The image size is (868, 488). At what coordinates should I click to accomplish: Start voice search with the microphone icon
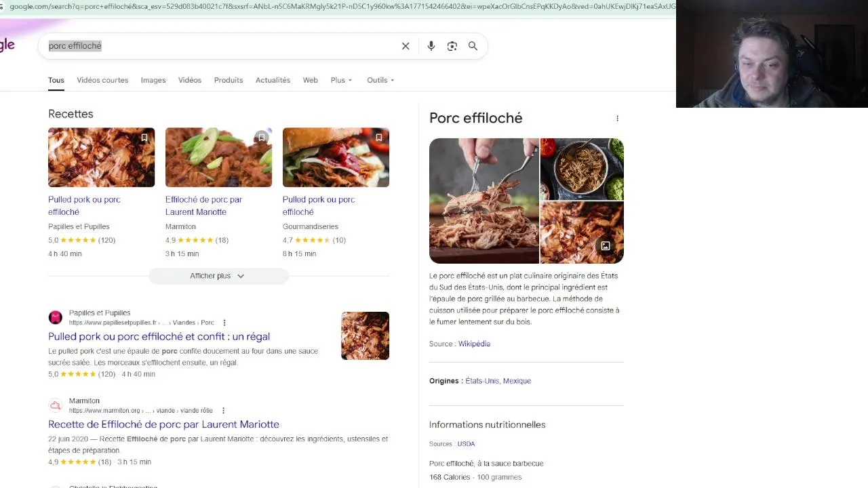pos(431,46)
